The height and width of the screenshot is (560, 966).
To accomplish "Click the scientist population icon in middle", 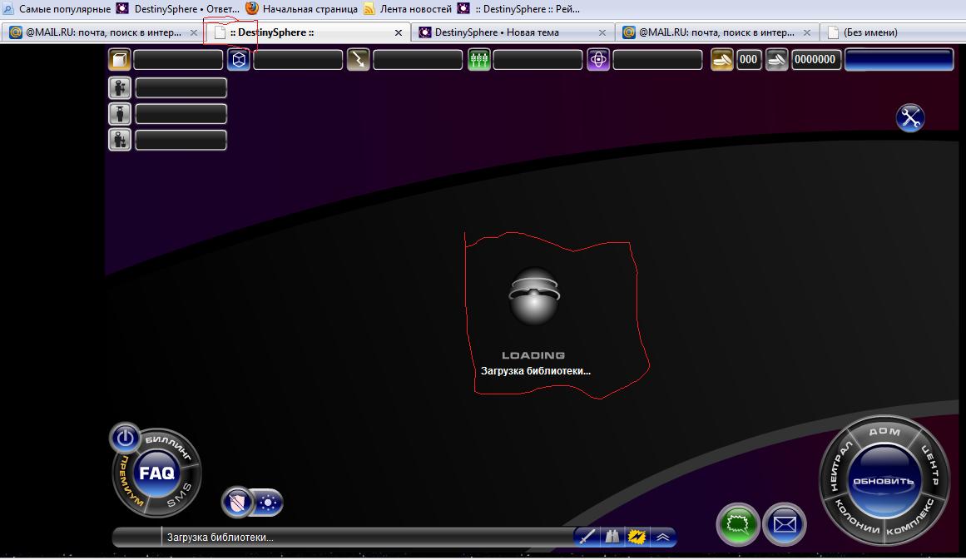I will click(120, 113).
